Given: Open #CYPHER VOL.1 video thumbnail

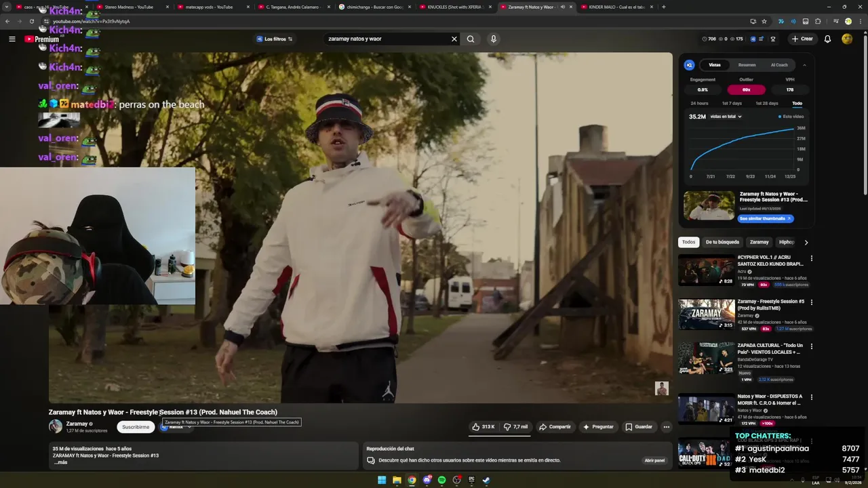Looking at the screenshot, I should click(706, 270).
